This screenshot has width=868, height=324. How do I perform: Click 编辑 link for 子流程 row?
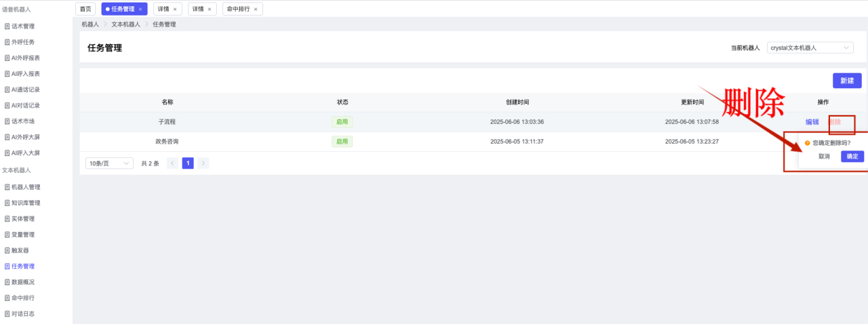(x=812, y=122)
